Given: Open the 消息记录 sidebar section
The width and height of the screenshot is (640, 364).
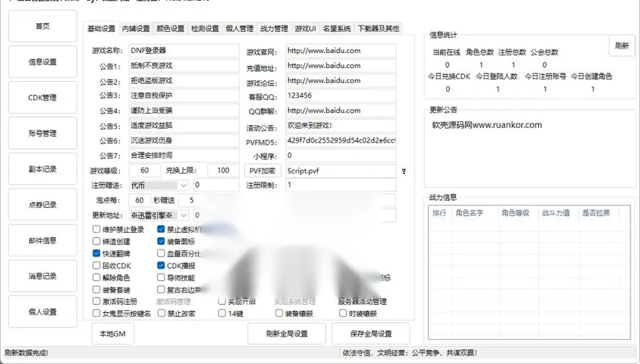Looking at the screenshot, I should tap(42, 276).
